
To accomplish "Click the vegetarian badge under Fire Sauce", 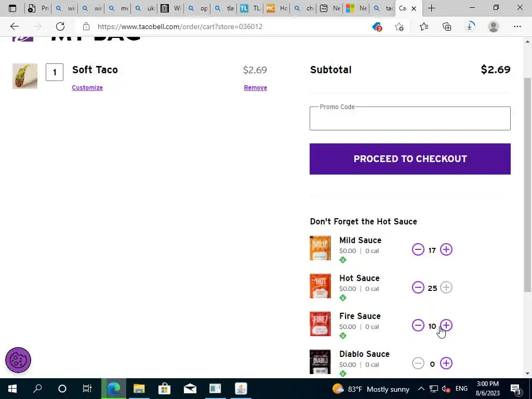I will point(343,336).
